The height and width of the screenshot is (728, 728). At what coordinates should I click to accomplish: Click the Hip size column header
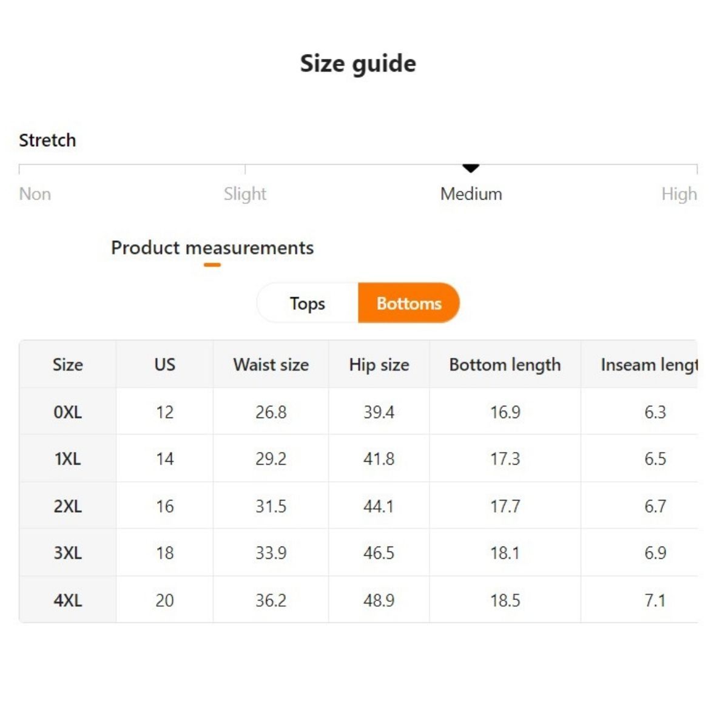(x=379, y=365)
